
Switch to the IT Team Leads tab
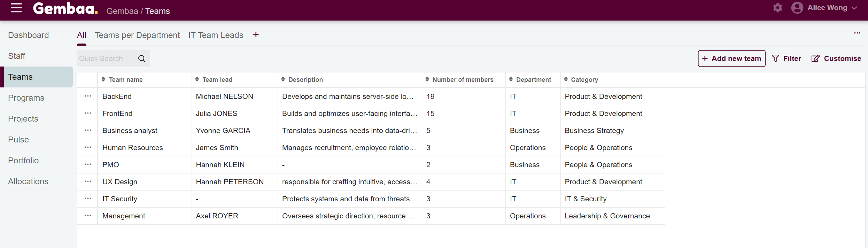click(216, 35)
